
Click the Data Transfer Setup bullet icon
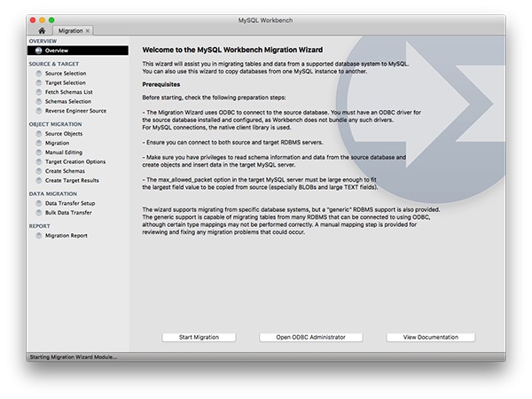(x=39, y=203)
